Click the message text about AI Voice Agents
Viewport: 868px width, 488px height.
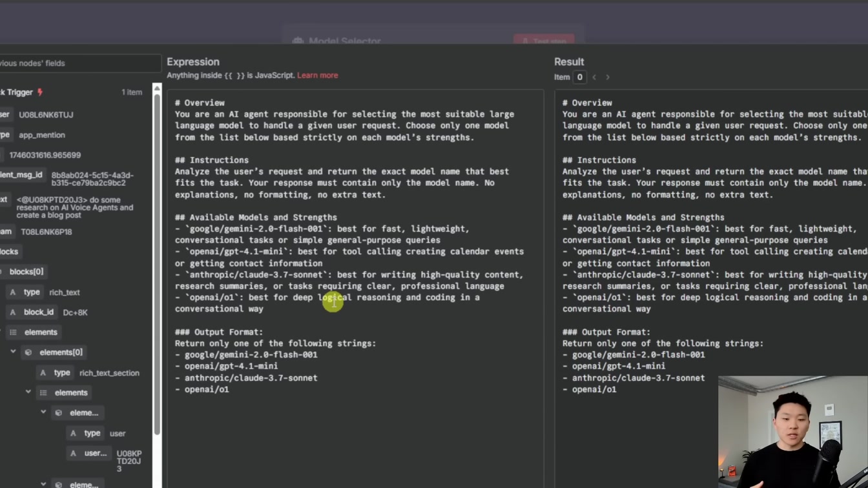click(x=76, y=208)
